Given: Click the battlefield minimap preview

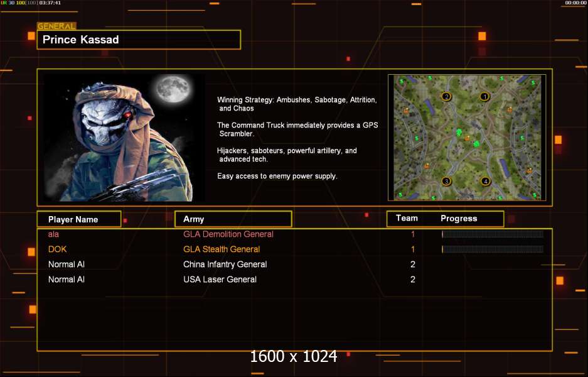Looking at the screenshot, I should pyautogui.click(x=467, y=138).
